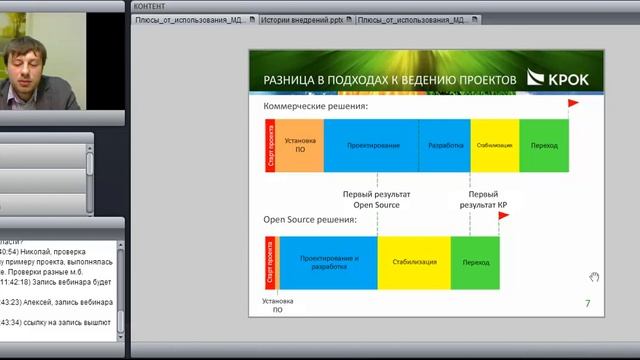Click slide number 7

point(588,303)
